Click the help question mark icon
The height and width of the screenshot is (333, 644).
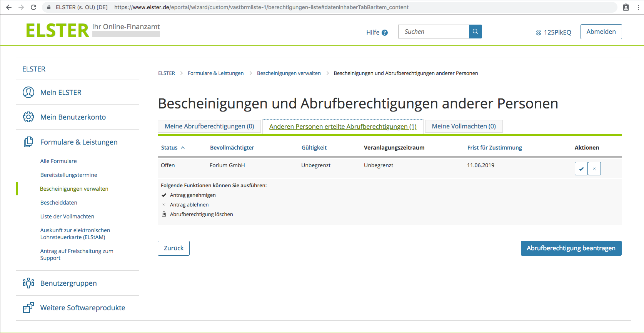[x=385, y=33]
